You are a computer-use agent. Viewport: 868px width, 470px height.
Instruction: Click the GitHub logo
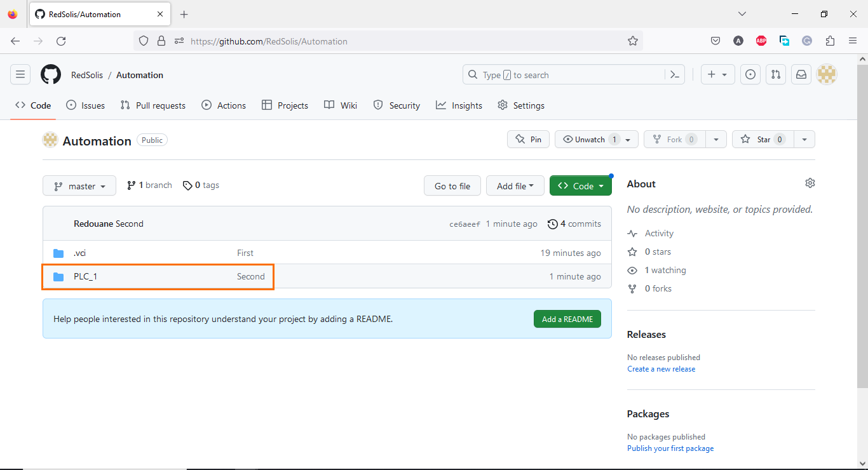[x=50, y=74]
